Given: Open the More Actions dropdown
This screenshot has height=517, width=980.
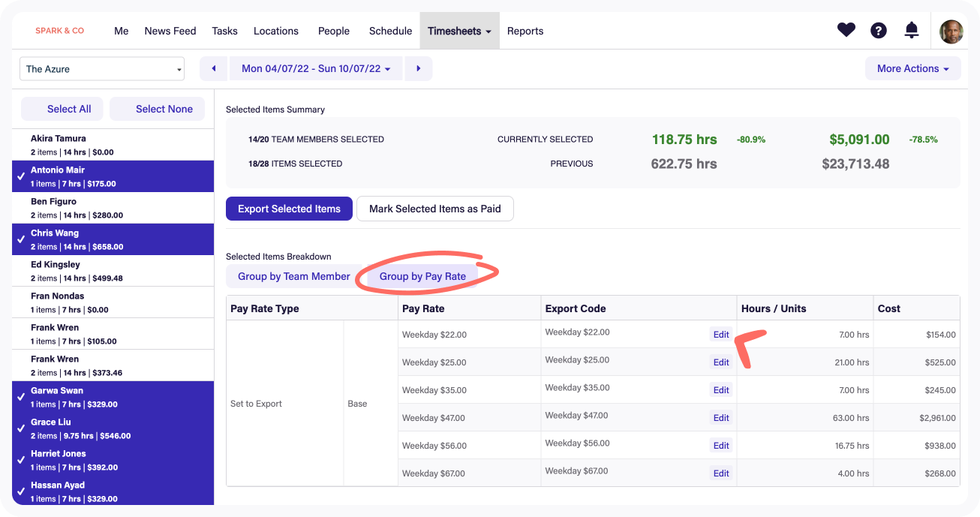Looking at the screenshot, I should pyautogui.click(x=912, y=68).
